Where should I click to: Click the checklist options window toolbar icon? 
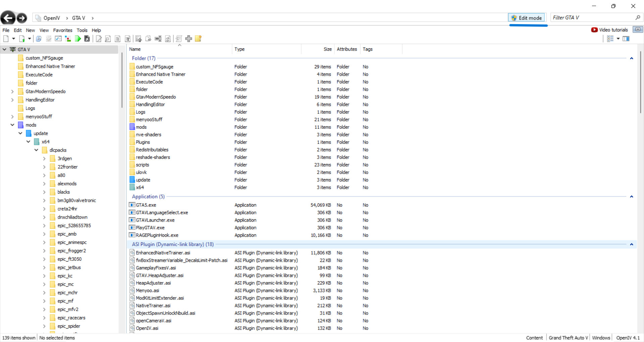click(58, 39)
